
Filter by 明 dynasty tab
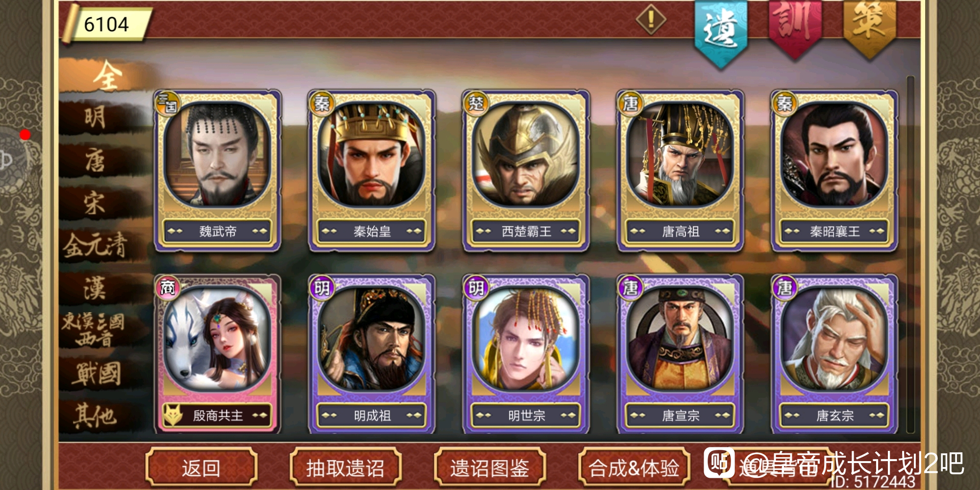point(96,118)
